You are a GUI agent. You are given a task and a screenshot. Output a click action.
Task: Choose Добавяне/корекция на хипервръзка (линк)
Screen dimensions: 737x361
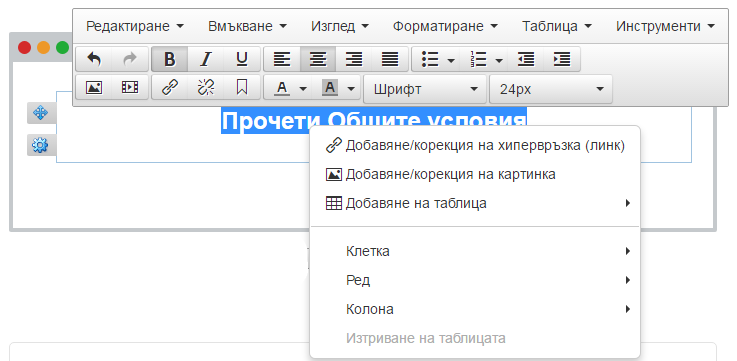coord(475,146)
